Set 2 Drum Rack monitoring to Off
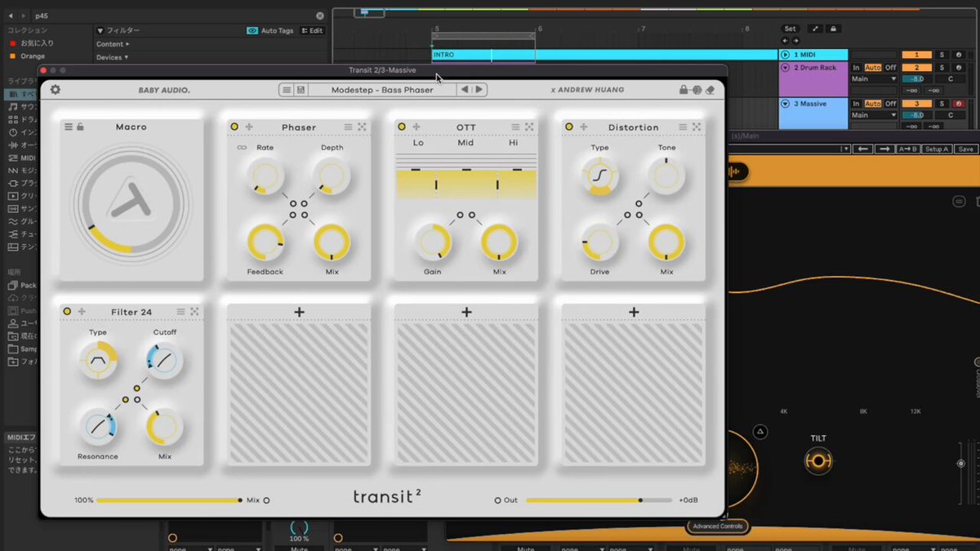The width and height of the screenshot is (980, 551). (x=890, y=68)
